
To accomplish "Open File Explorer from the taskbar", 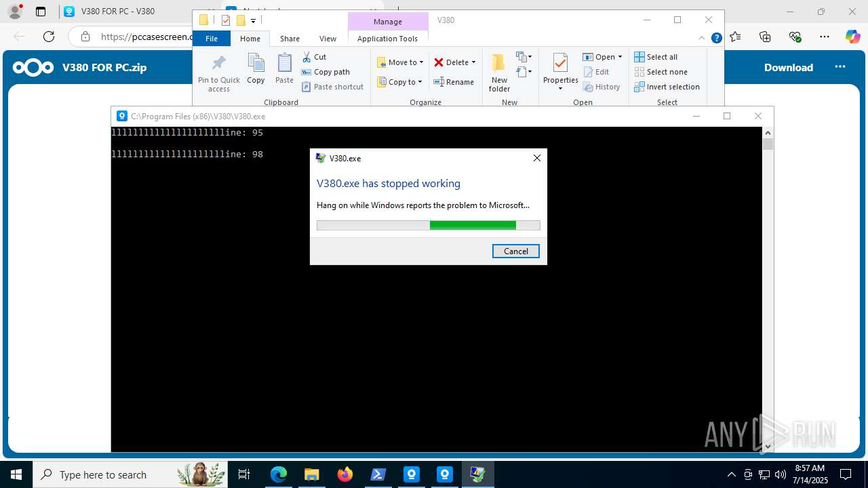I will click(311, 474).
